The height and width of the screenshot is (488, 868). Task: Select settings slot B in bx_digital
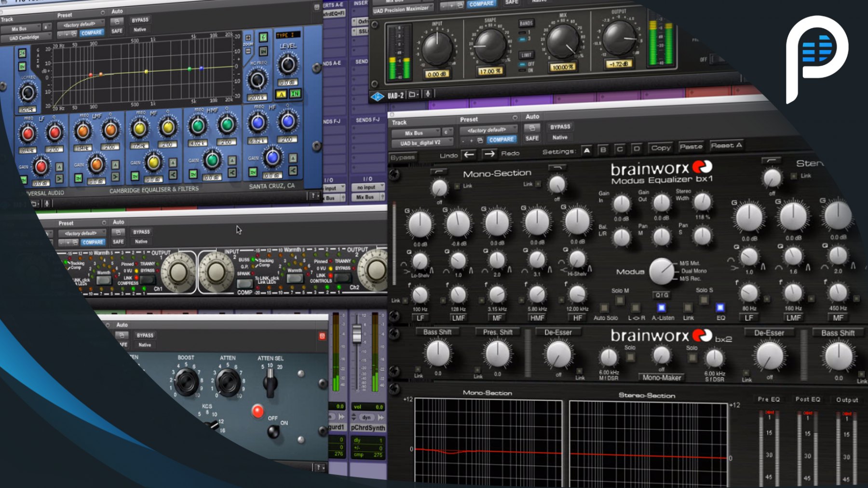[603, 149]
